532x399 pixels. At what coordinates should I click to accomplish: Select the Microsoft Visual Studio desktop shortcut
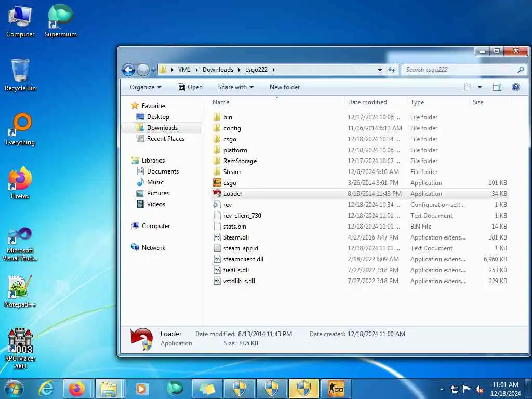click(20, 244)
